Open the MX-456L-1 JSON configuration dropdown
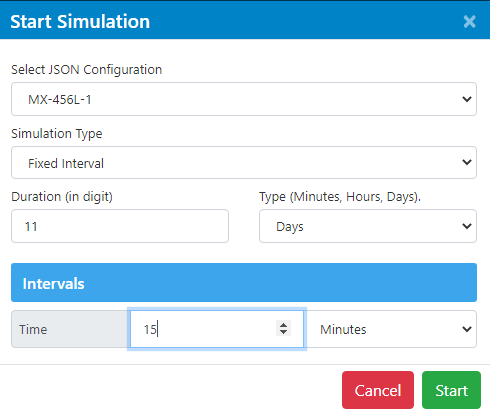This screenshot has height=413, width=490. pos(244,99)
